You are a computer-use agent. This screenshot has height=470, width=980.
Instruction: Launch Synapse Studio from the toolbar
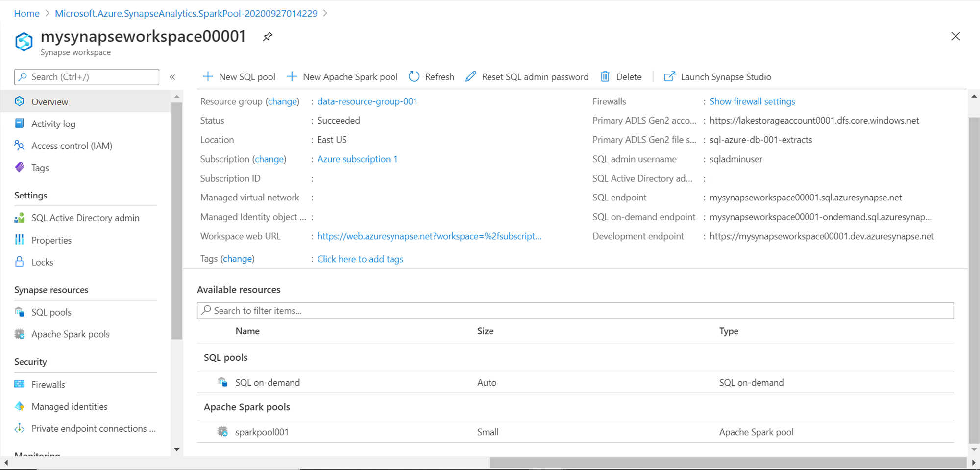[717, 77]
